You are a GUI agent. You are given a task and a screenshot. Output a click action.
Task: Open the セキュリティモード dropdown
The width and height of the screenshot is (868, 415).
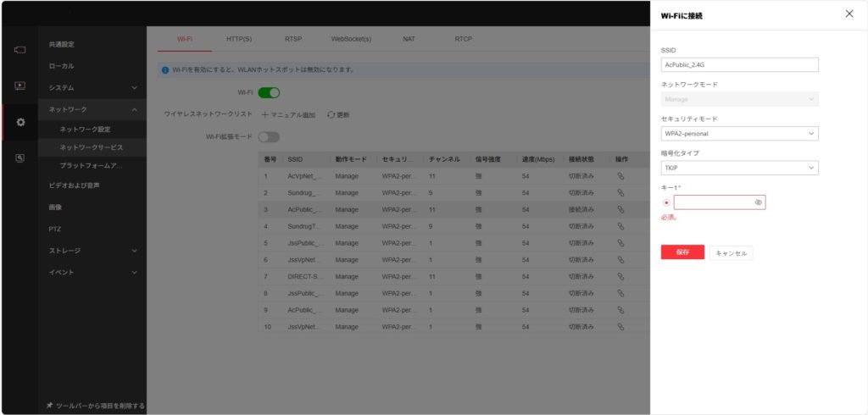click(x=739, y=134)
